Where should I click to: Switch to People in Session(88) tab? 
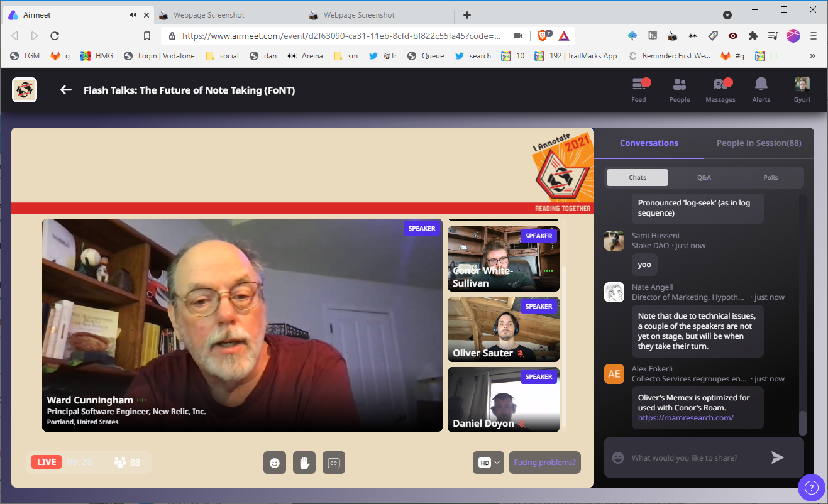click(x=759, y=143)
